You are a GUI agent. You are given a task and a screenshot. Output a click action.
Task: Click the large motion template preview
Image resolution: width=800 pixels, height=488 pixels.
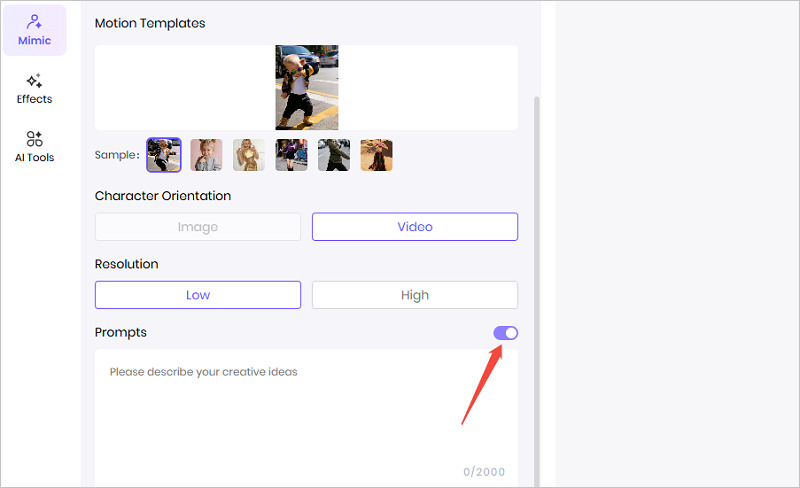coord(306,87)
